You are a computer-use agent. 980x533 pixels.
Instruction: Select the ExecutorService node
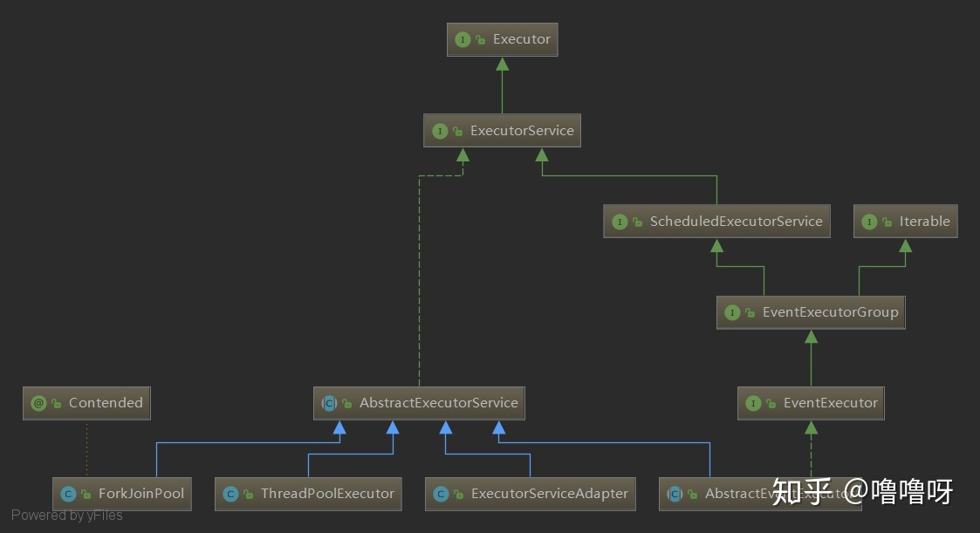pyautogui.click(x=502, y=131)
